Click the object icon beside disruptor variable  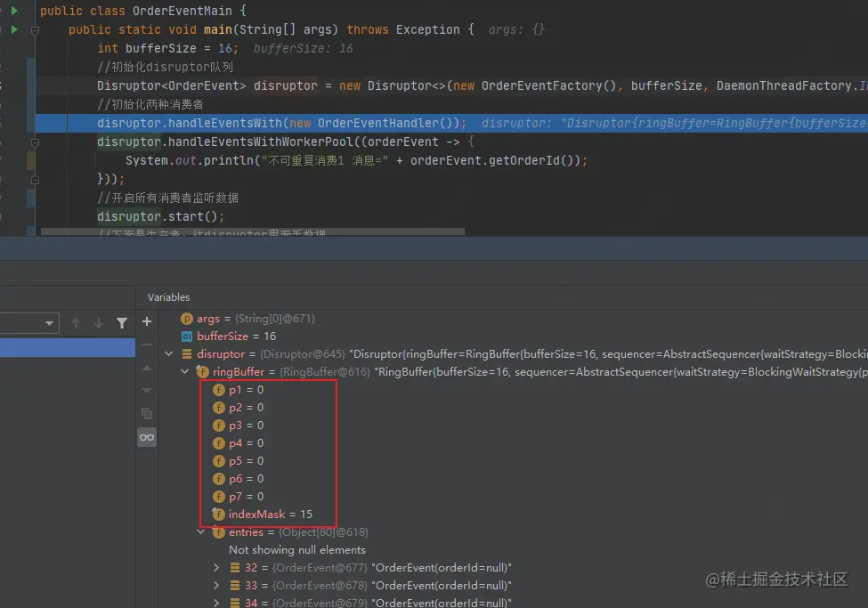click(x=187, y=353)
